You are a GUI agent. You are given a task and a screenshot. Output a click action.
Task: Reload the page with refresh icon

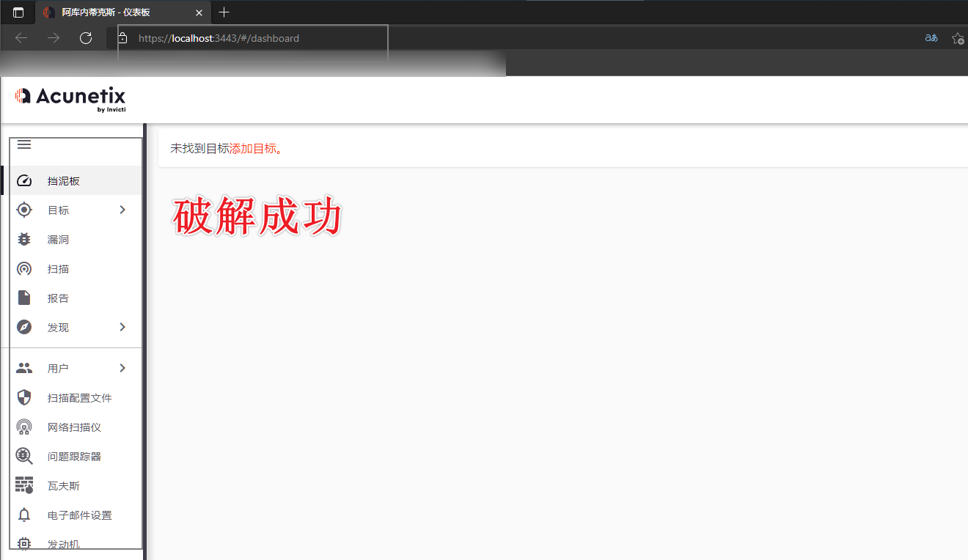86,38
